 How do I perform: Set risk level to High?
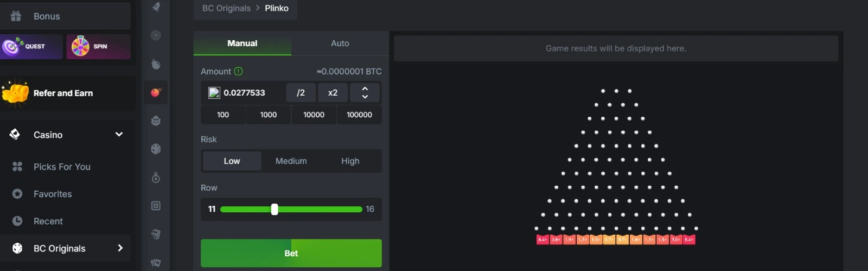point(350,161)
